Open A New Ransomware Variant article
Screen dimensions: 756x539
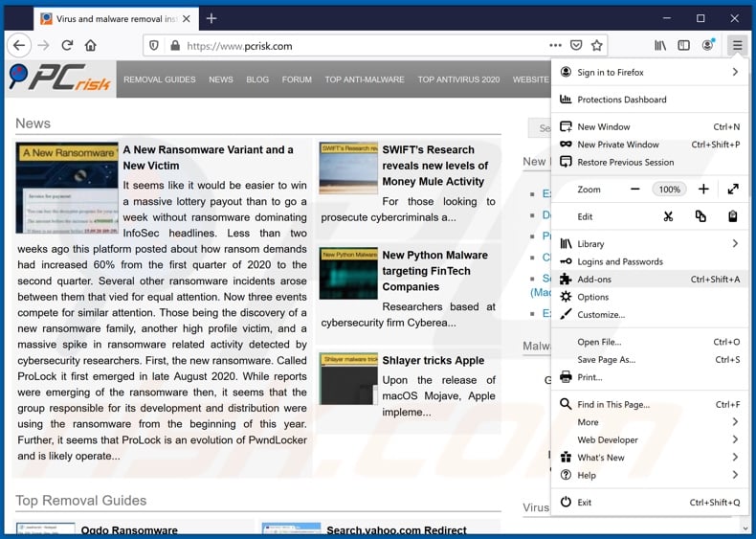(208, 157)
